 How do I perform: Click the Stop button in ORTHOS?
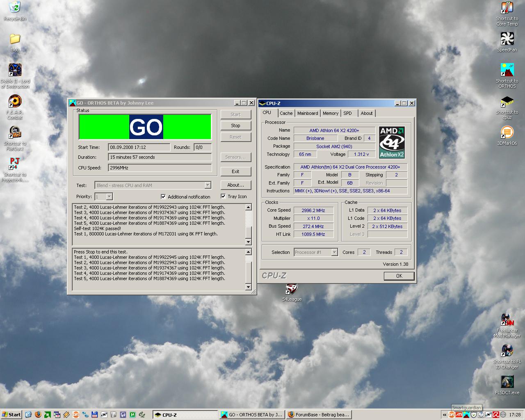tap(235, 126)
